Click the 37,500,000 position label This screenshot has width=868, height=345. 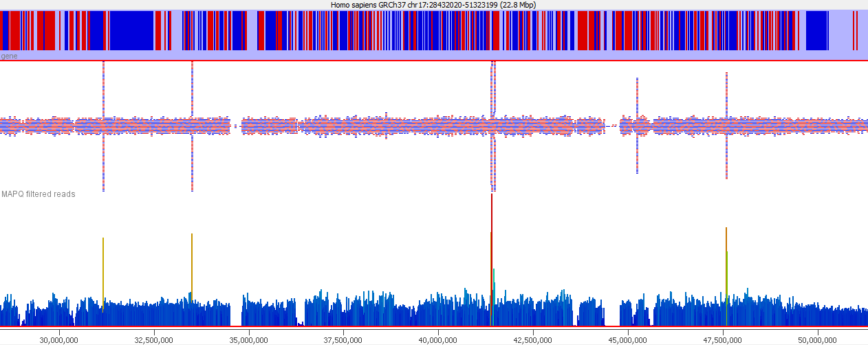pyautogui.click(x=344, y=339)
